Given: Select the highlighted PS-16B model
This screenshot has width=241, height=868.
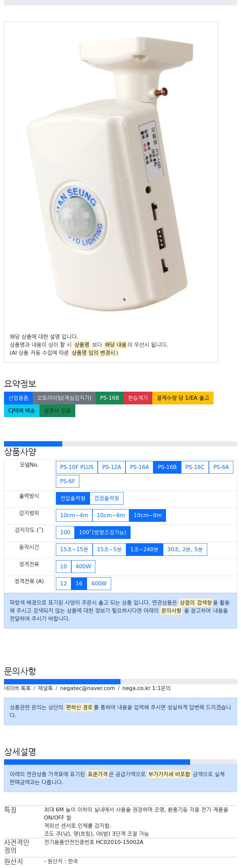Looking at the screenshot, I should [167, 467].
